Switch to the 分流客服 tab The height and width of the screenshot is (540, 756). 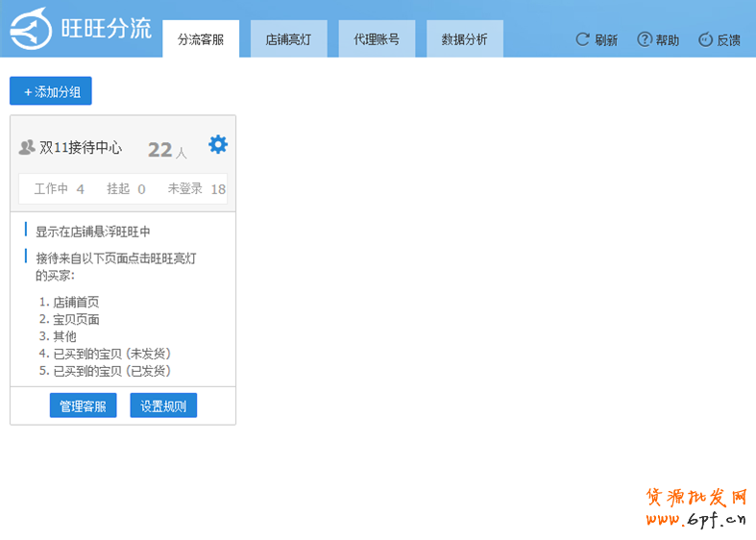point(201,39)
